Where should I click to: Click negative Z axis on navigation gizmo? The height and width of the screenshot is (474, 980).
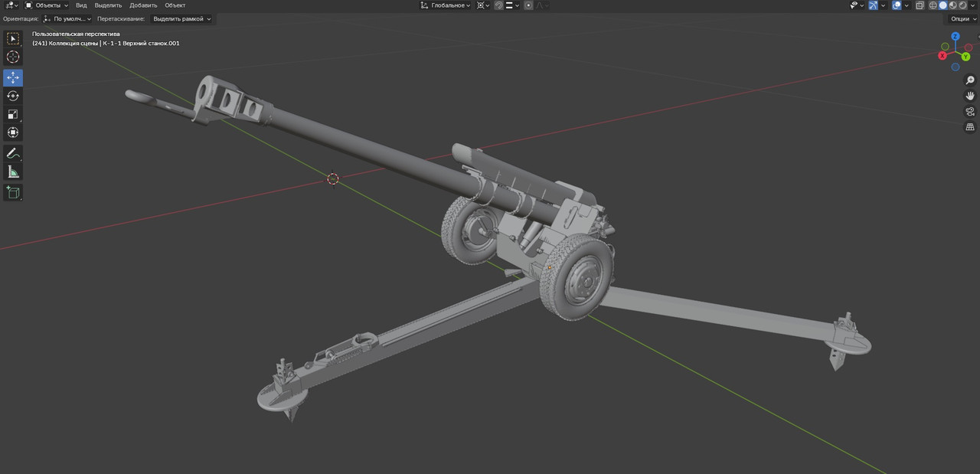(x=955, y=67)
